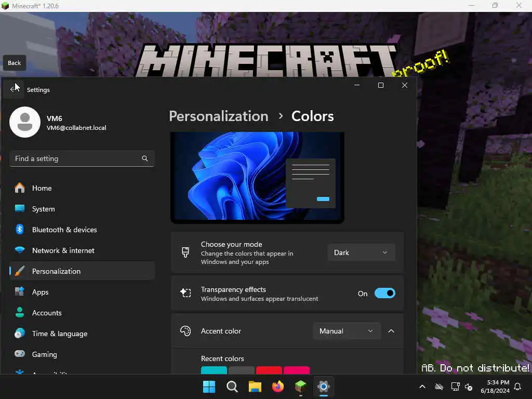Viewport: 532px width, 399px height.
Task: Switch to Minecraft in the taskbar
Action: [x=301, y=387]
